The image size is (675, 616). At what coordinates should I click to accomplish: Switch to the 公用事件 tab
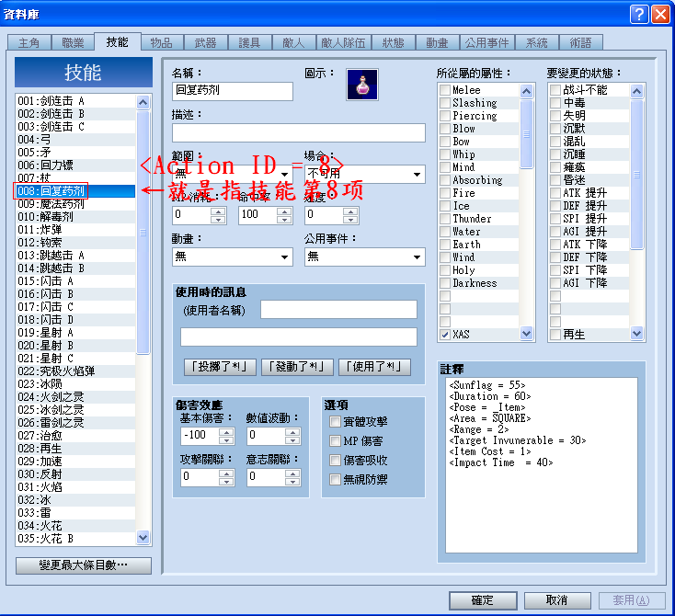point(486,43)
